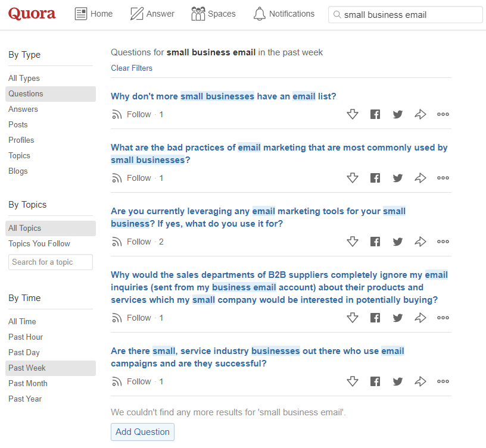Filter results by Profiles
Viewport: 486px width, 448px height.
pyautogui.click(x=21, y=140)
